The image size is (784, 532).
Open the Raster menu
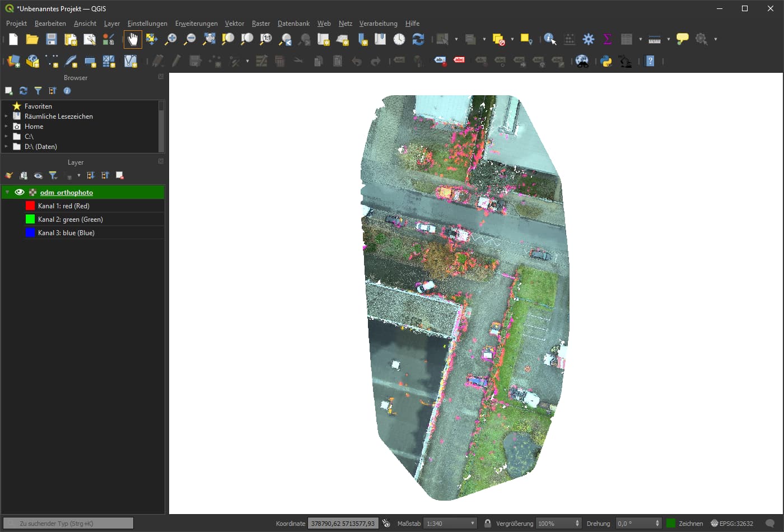(260, 24)
